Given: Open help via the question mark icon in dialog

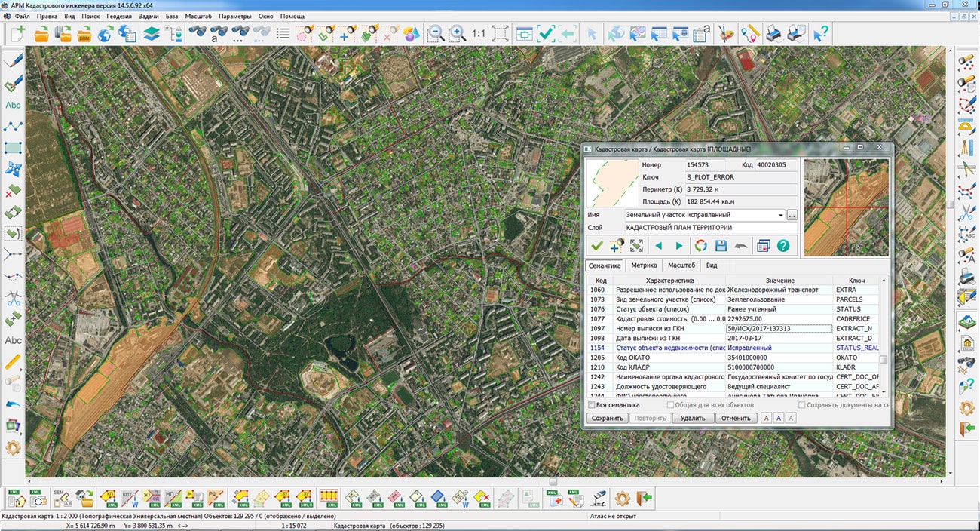Looking at the screenshot, I should pyautogui.click(x=783, y=246).
